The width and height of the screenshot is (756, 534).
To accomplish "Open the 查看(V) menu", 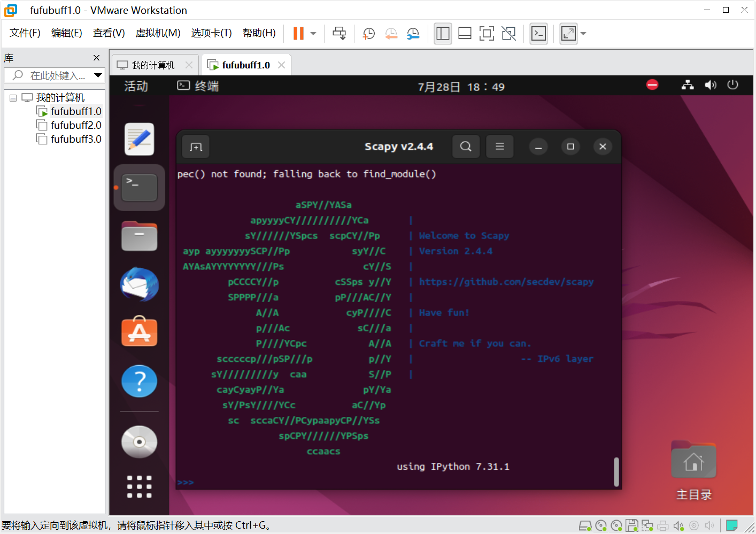I will pos(109,33).
